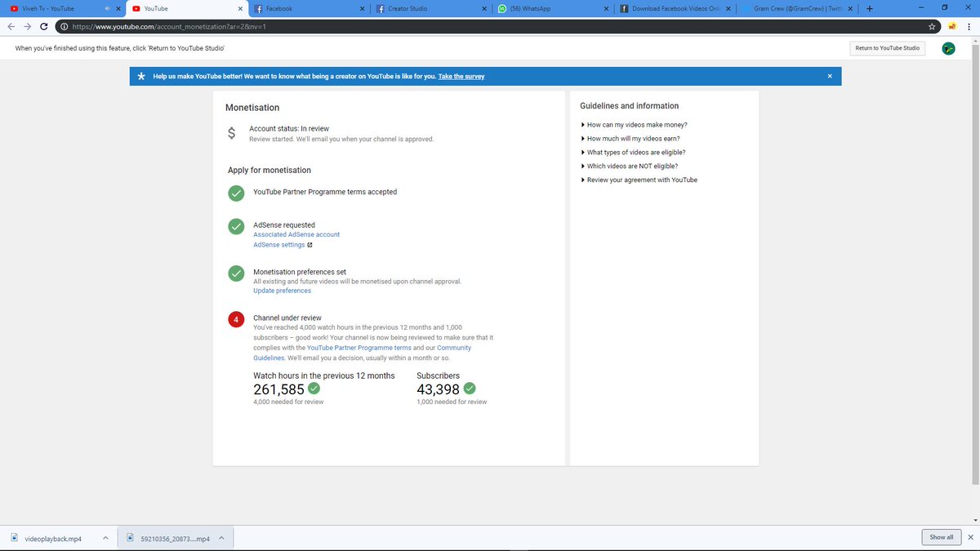
Task: Open Associated AdSense account link
Action: 296,234
